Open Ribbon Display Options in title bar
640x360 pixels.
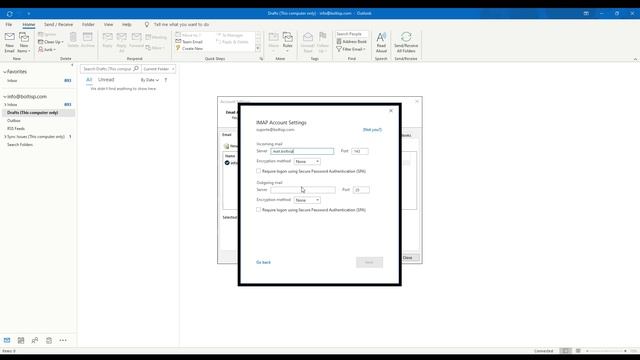[x=586, y=13]
